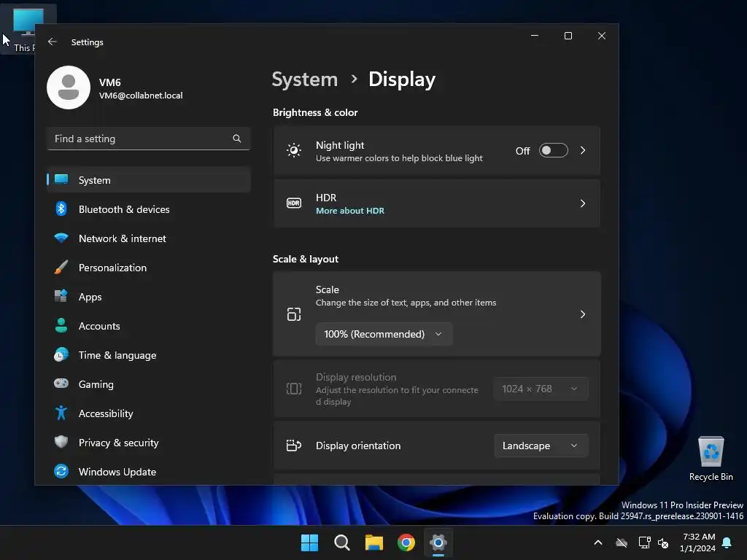The width and height of the screenshot is (747, 560).
Task: Click the Bluetooth icon in sidebar
Action: pyautogui.click(x=61, y=209)
